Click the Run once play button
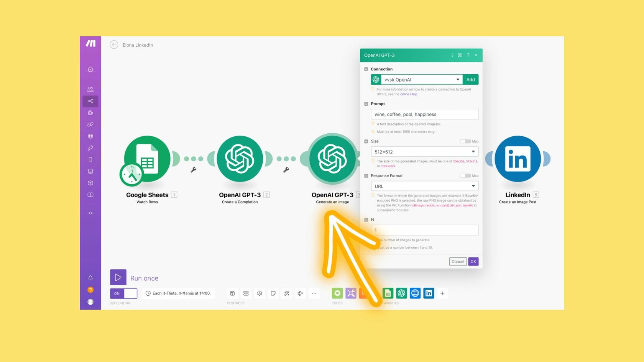Viewport: 644px width, 362px height. [x=118, y=278]
